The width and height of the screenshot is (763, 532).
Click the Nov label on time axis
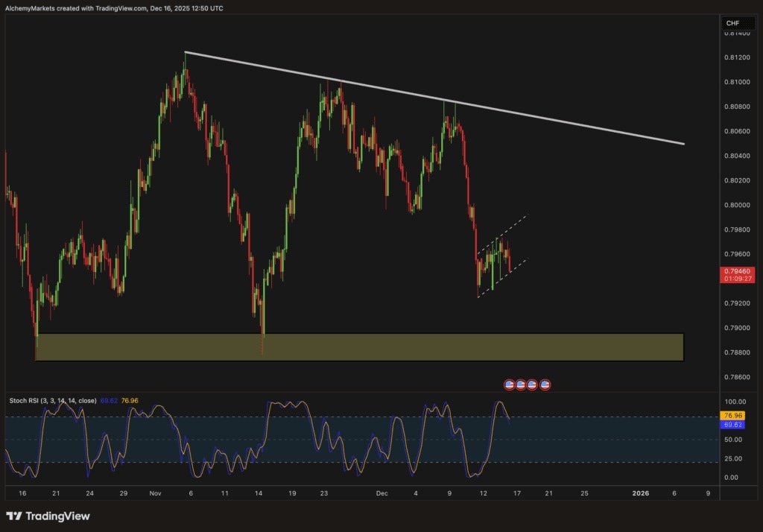tap(155, 493)
